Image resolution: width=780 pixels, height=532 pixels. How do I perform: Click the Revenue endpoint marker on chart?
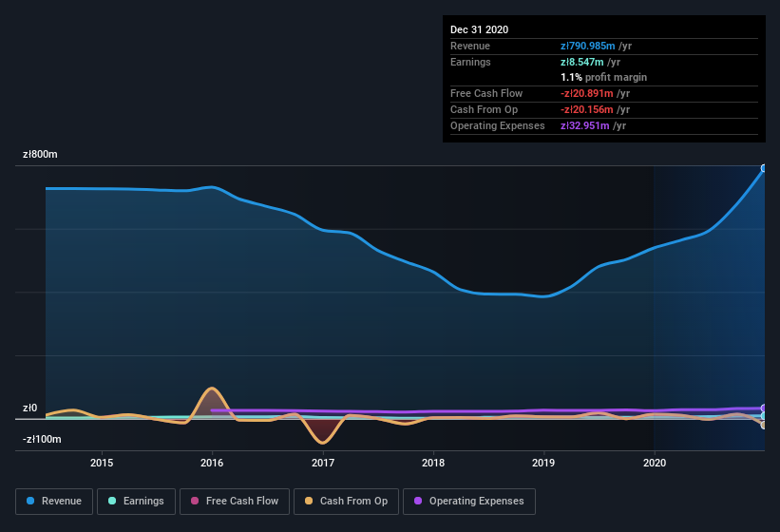(764, 168)
